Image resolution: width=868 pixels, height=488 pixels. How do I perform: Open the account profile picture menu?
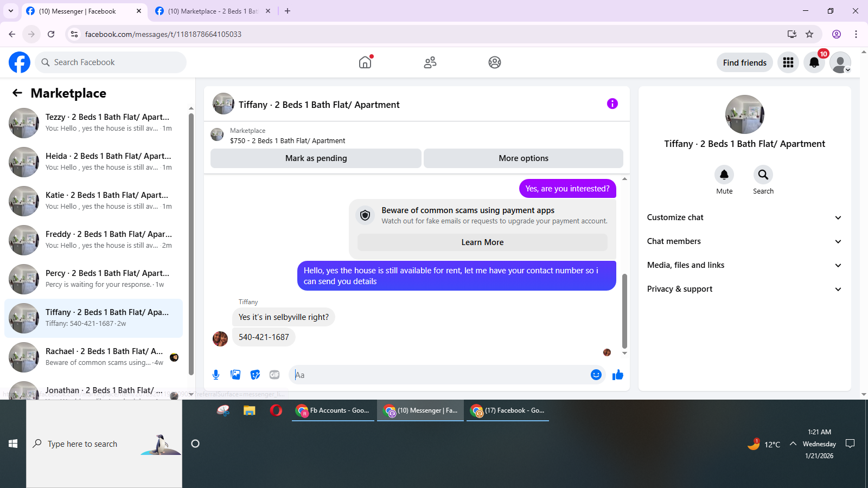[840, 62]
